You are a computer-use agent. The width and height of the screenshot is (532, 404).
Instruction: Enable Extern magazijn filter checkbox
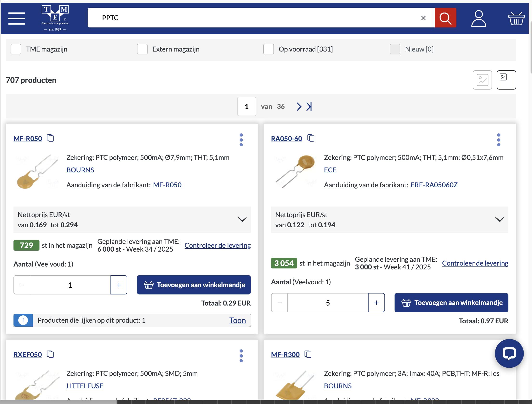(x=142, y=49)
